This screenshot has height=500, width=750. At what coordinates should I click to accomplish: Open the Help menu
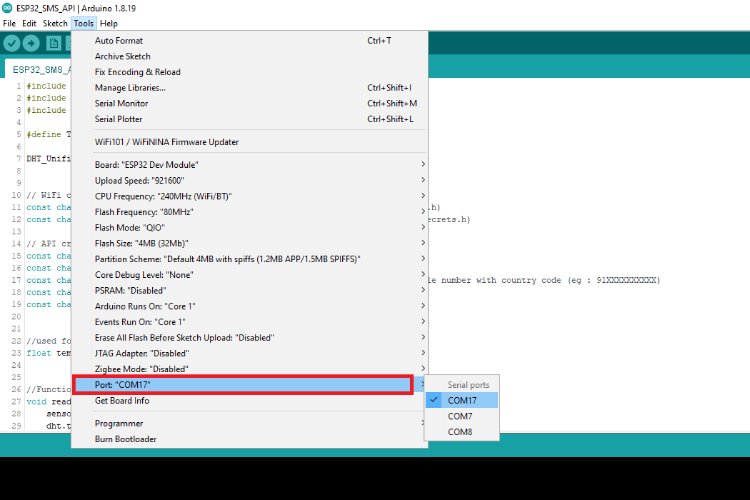point(109,23)
